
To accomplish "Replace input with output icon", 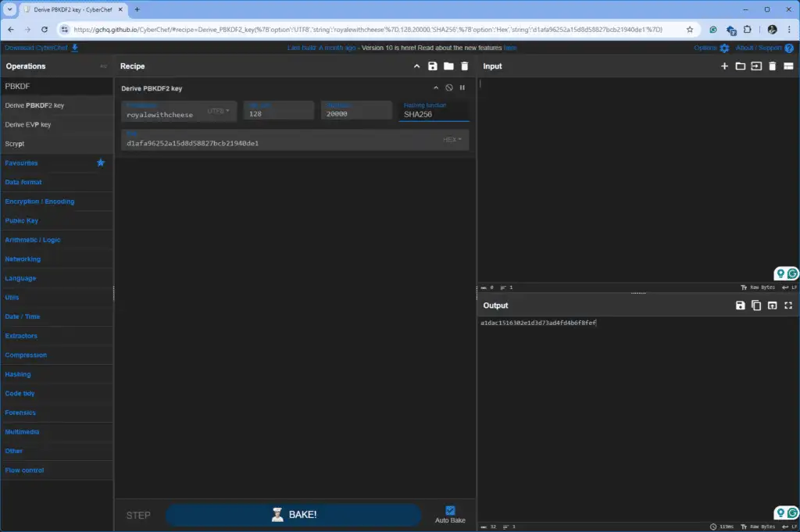I will pyautogui.click(x=772, y=305).
